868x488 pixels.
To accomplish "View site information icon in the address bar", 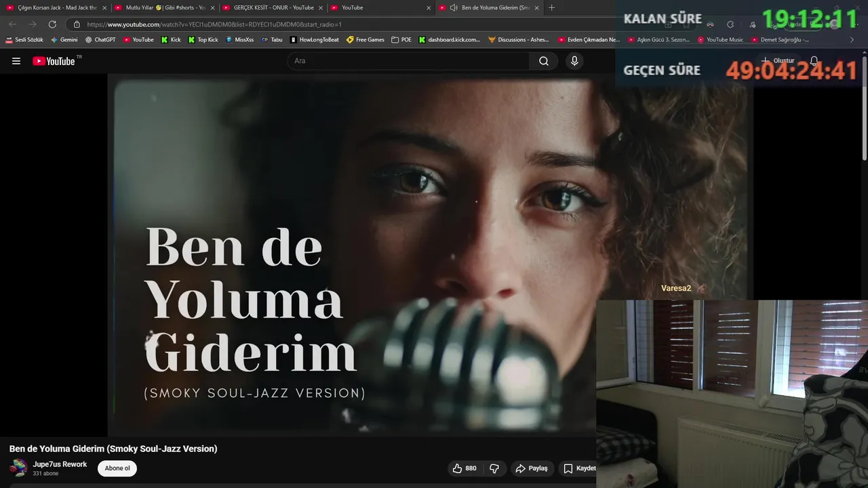I will click(77, 24).
